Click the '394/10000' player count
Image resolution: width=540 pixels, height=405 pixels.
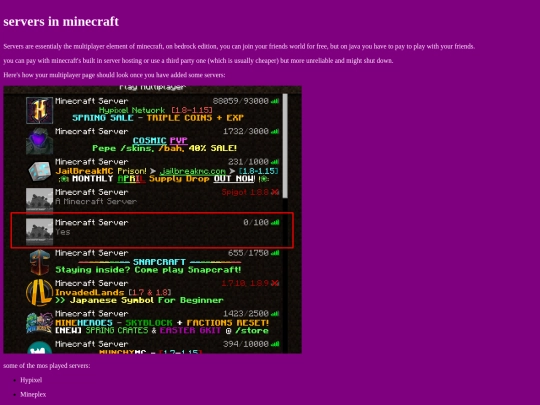246,344
